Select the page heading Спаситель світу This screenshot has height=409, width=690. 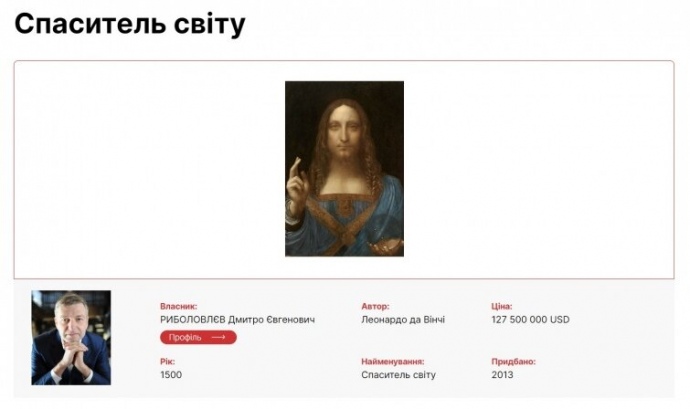point(130,24)
